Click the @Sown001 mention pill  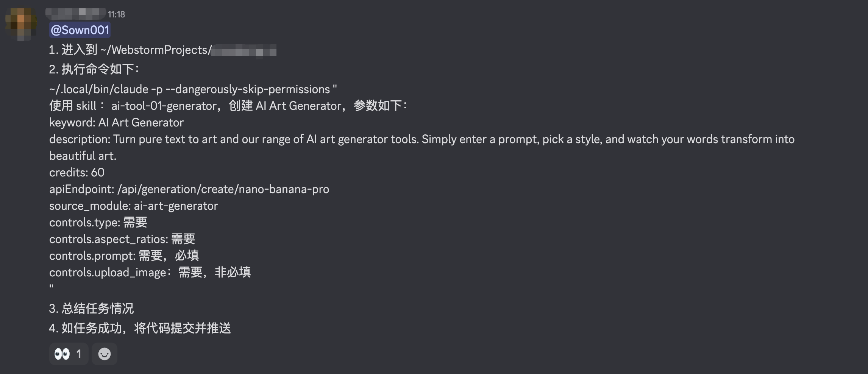tap(80, 30)
